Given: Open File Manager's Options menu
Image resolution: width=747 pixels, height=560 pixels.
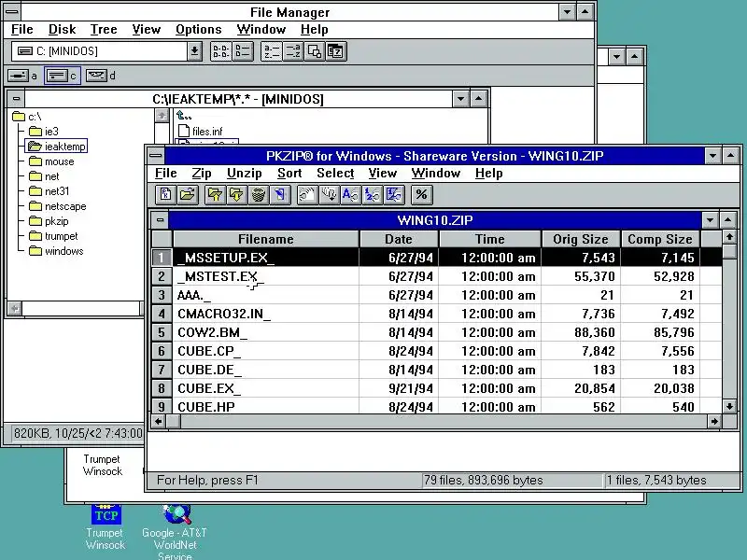Looking at the screenshot, I should point(199,30).
